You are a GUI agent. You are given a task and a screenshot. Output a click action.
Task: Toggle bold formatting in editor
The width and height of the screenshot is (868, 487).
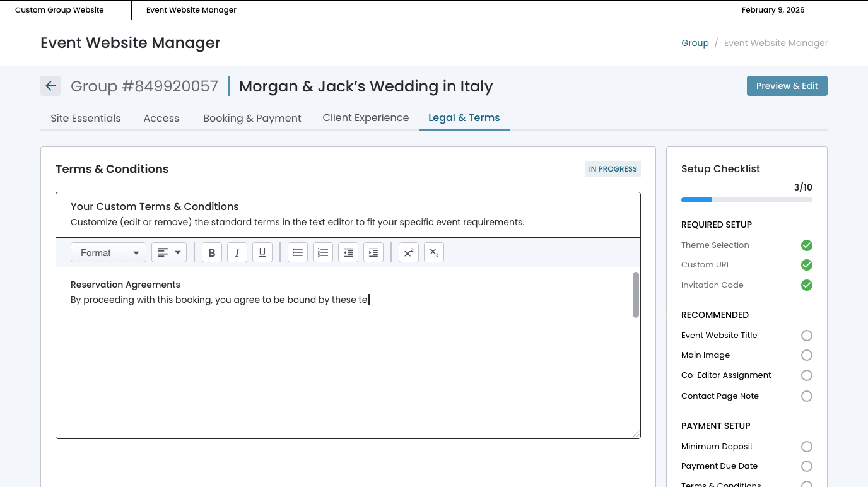click(212, 252)
